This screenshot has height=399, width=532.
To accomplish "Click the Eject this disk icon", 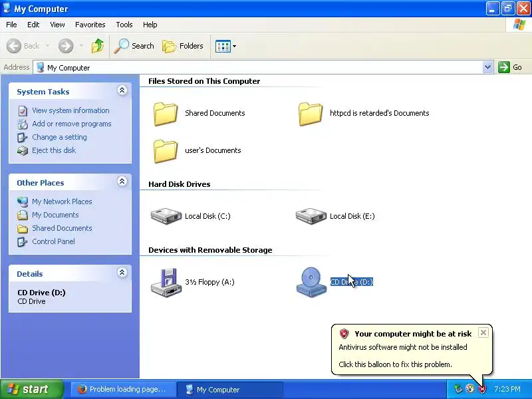I will pos(23,151).
